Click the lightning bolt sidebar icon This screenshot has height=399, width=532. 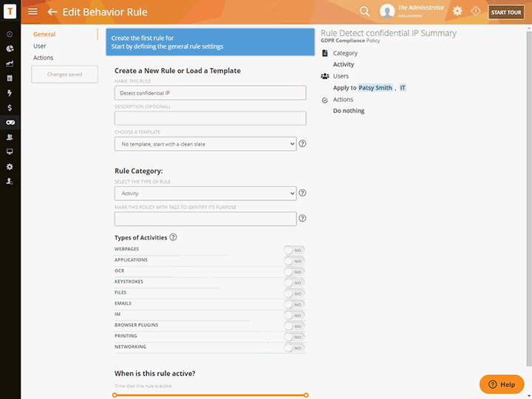tap(10, 93)
